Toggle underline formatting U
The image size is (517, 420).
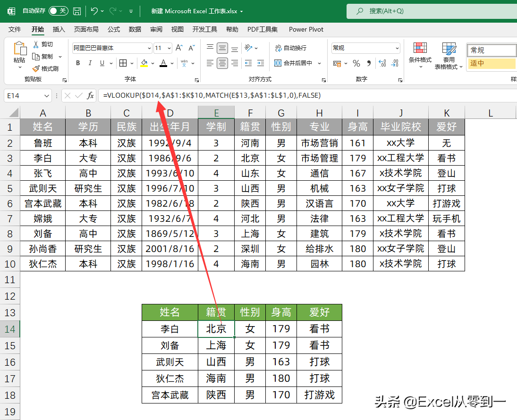(102, 63)
